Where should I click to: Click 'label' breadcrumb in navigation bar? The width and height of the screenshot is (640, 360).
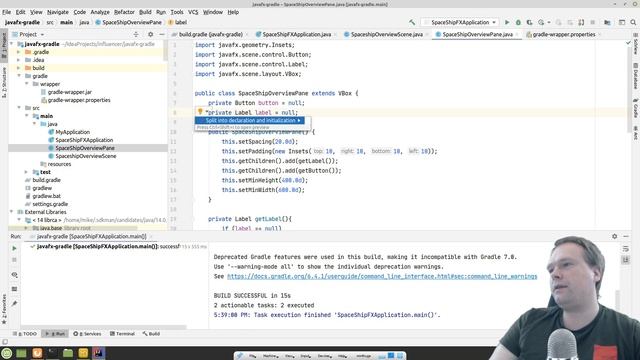[178, 22]
